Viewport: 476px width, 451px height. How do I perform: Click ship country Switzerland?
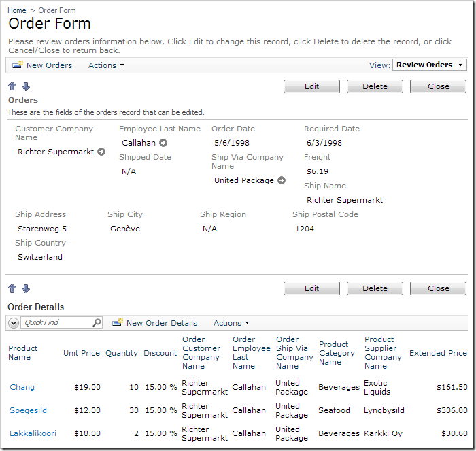(x=40, y=257)
